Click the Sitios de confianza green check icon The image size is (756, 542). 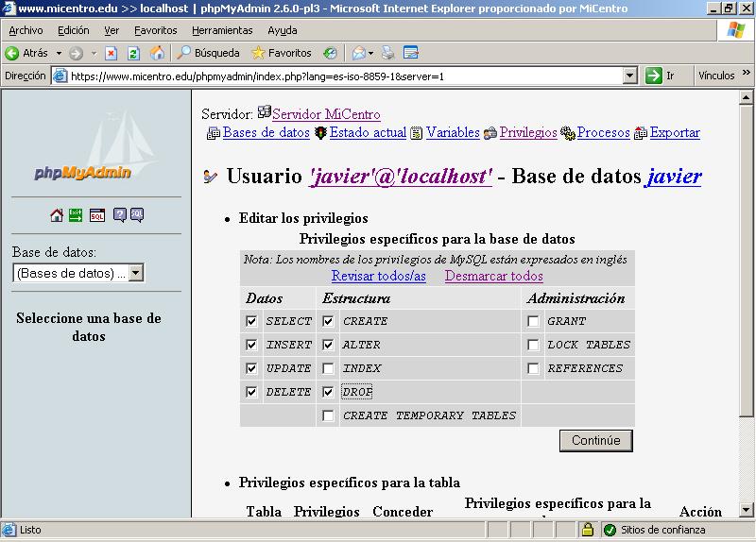click(x=610, y=530)
